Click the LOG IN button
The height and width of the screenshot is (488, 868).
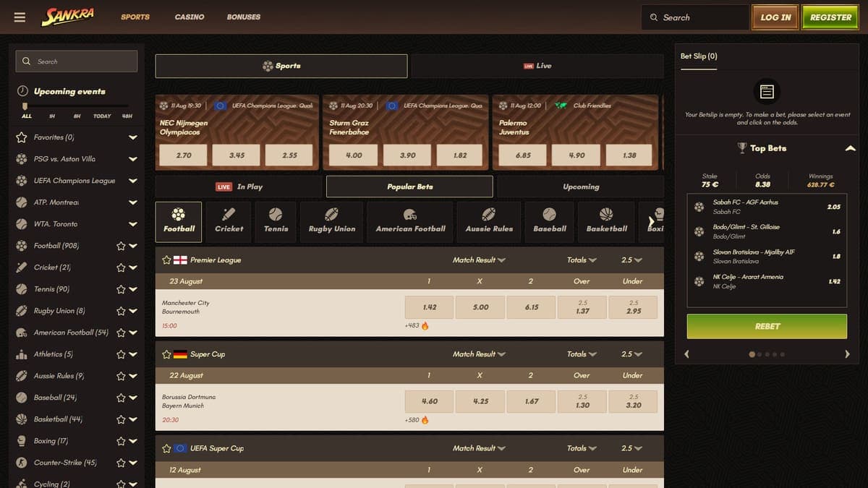[775, 17]
